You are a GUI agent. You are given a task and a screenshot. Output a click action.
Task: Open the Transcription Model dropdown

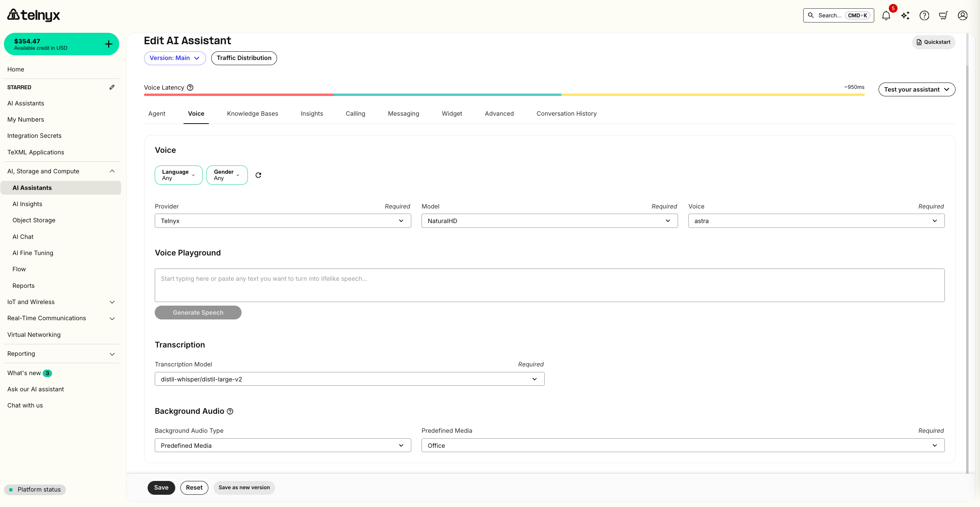pos(349,379)
